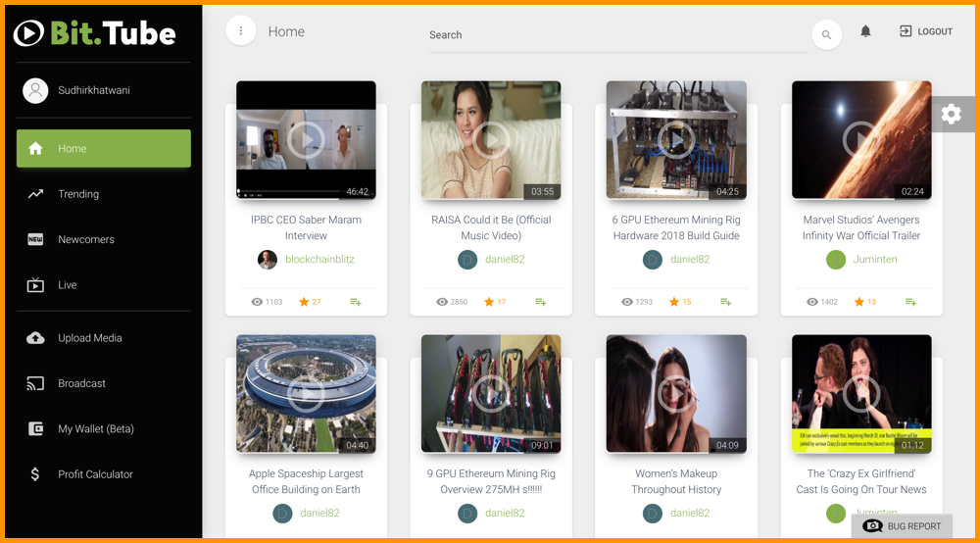
Task: Click the Juminten avatar under Avengers trailer
Action: [x=836, y=260]
